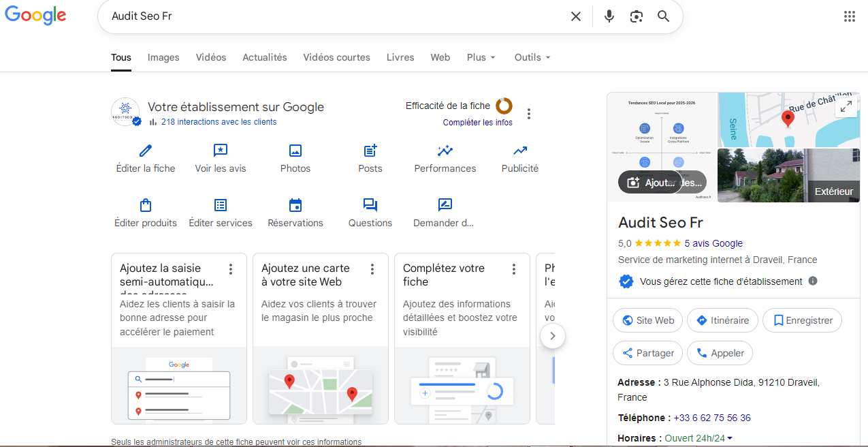Screen dimensions: 868x447
Task: Open Éditer produits shopping bag icon
Action: (146, 205)
